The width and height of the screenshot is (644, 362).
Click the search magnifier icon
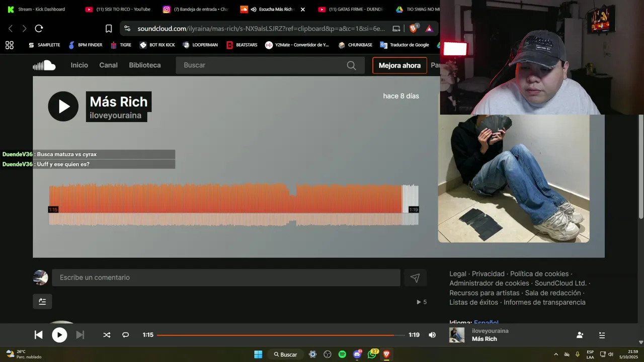[351, 65]
